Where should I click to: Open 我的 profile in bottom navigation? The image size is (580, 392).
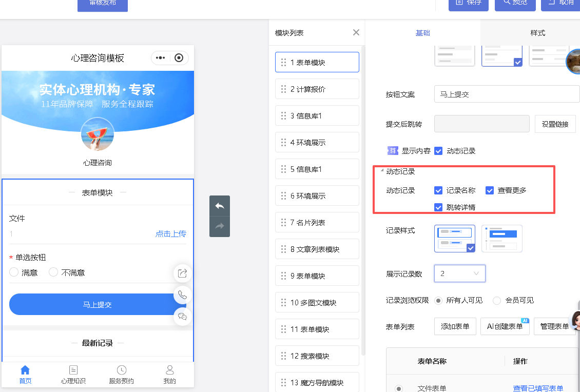point(169,375)
